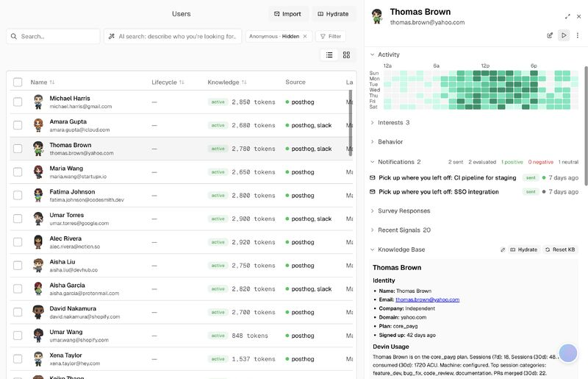Image resolution: width=588 pixels, height=379 pixels.
Task: Check the box for Aisha Liu
Action: 18,266
